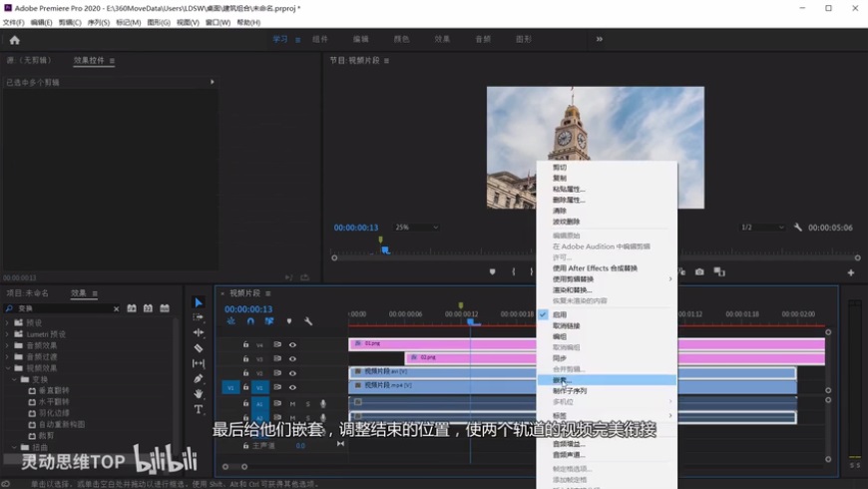Click the timeline playhead marker
The image size is (868, 489).
pos(470,321)
